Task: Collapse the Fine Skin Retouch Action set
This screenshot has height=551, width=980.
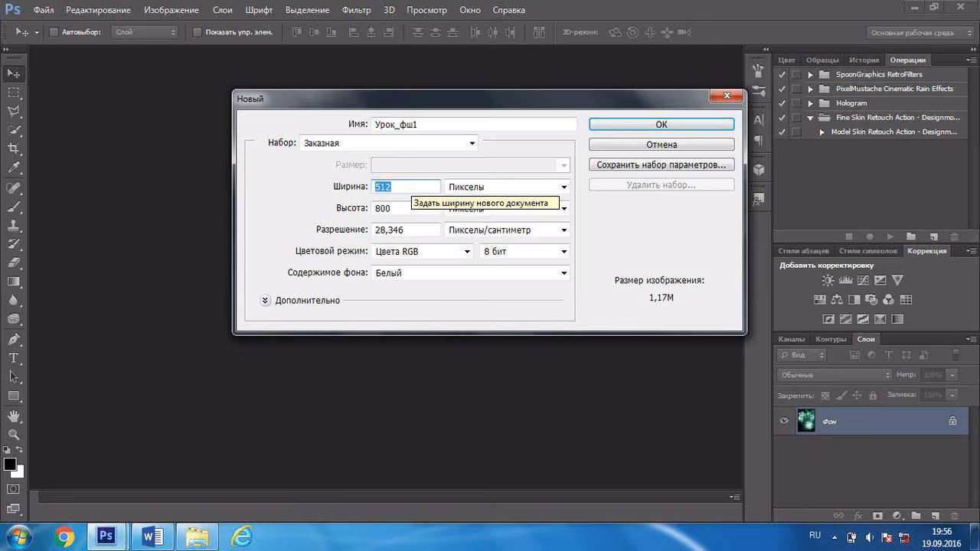Action: (810, 118)
